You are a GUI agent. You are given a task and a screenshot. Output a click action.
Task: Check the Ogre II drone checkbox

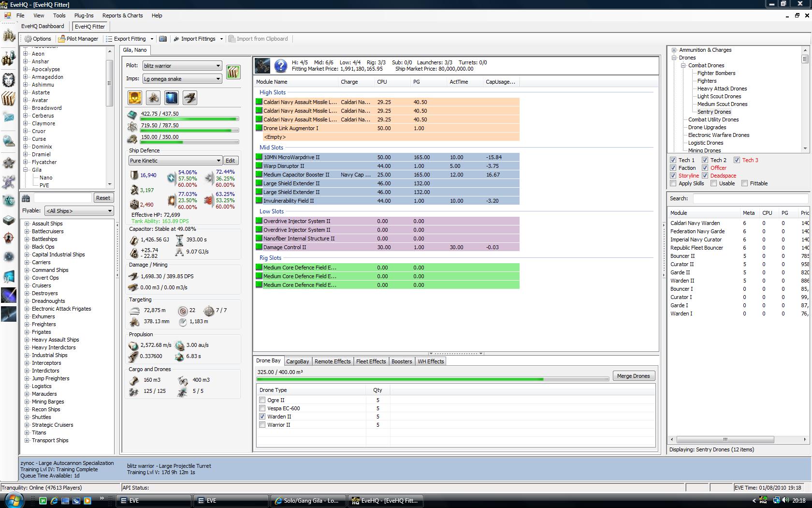click(262, 400)
